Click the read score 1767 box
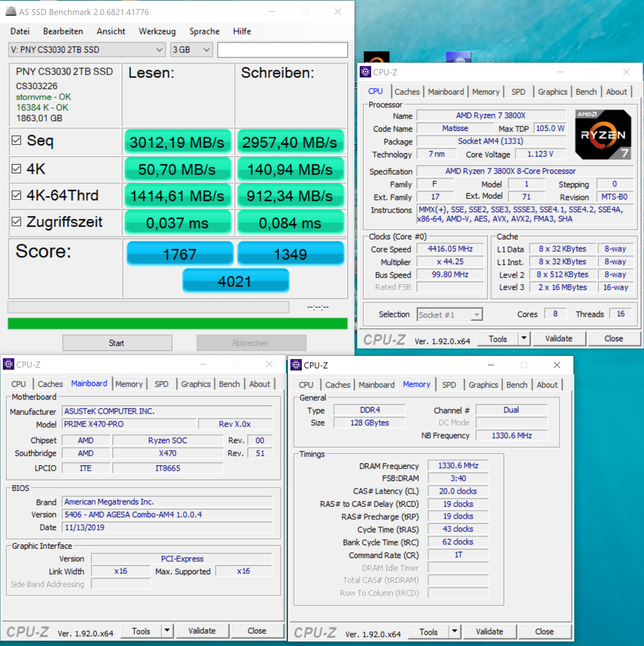 pos(180,254)
